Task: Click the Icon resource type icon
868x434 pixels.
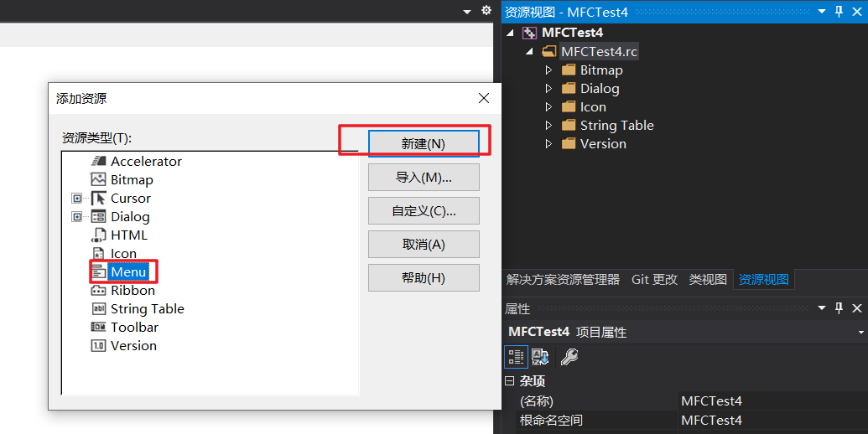Action: [x=98, y=253]
